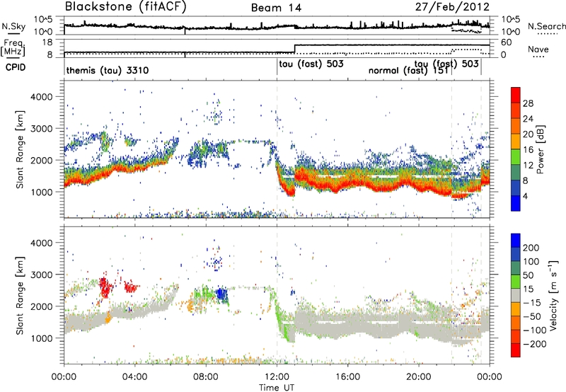Image resolution: width=566 pixels, height=392 pixels.
Task: Click the '-100' label on Velocity colorbar
Action: click(535, 330)
